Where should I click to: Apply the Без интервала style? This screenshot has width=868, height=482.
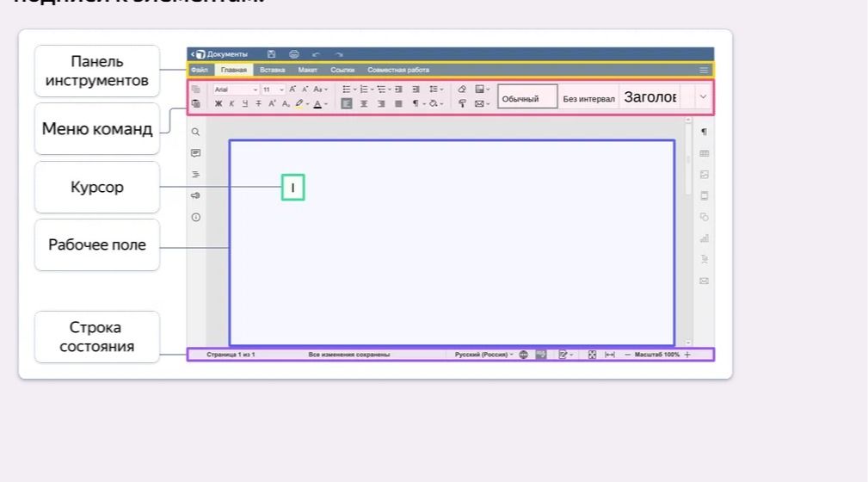[588, 99]
